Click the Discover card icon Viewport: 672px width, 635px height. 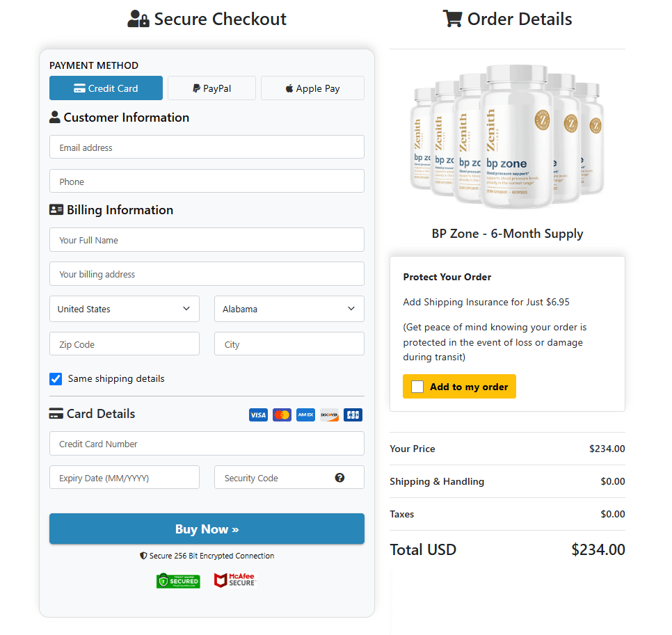click(x=328, y=415)
